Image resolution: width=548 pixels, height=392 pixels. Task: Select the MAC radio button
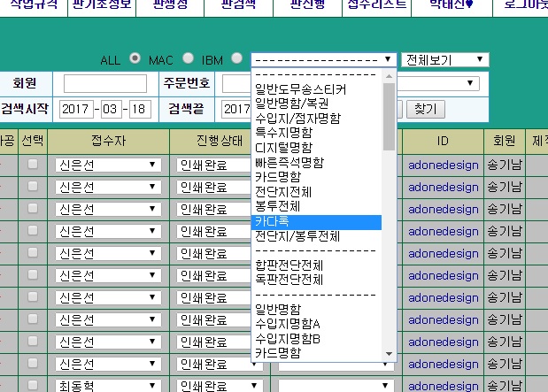188,59
